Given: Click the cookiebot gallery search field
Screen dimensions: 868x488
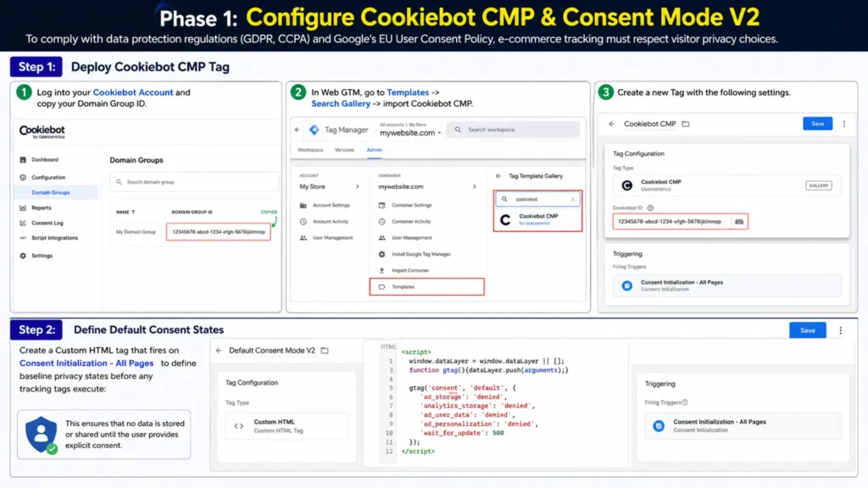Looking at the screenshot, I should click(x=537, y=199).
